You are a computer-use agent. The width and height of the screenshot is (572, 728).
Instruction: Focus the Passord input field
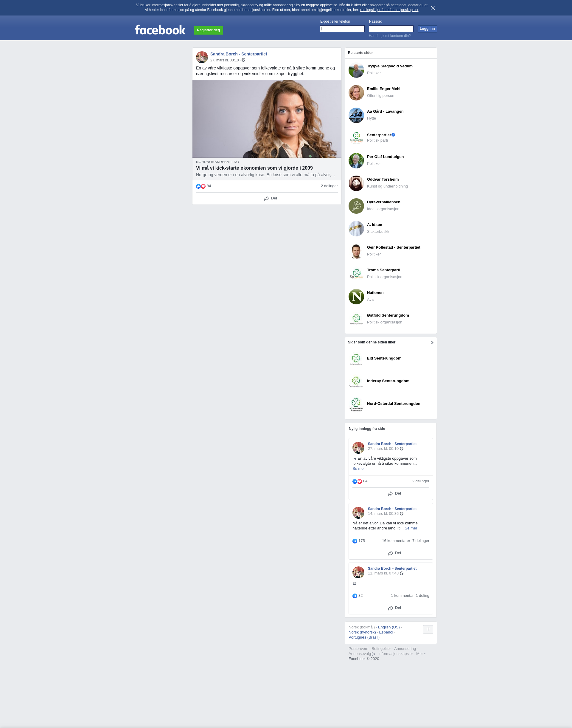(391, 29)
